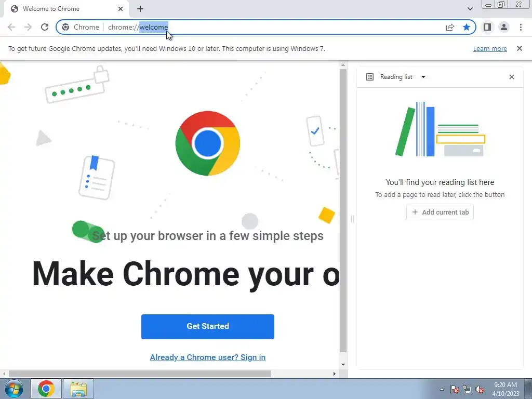532x399 pixels.
Task: Restore down the Chrome window
Action: 501,4
